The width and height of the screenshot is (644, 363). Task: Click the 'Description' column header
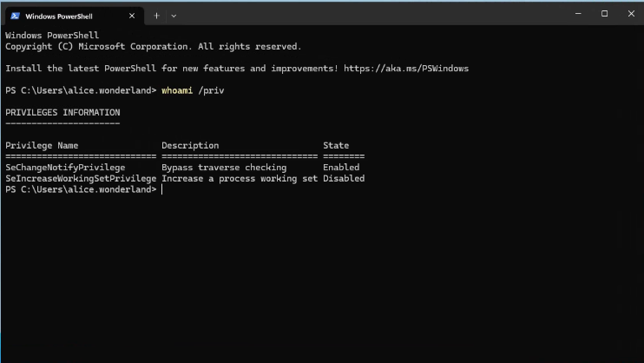190,145
